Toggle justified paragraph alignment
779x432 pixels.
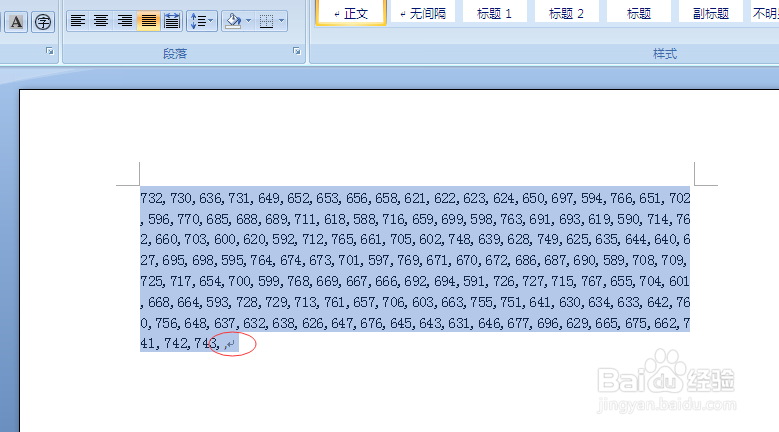click(x=148, y=21)
